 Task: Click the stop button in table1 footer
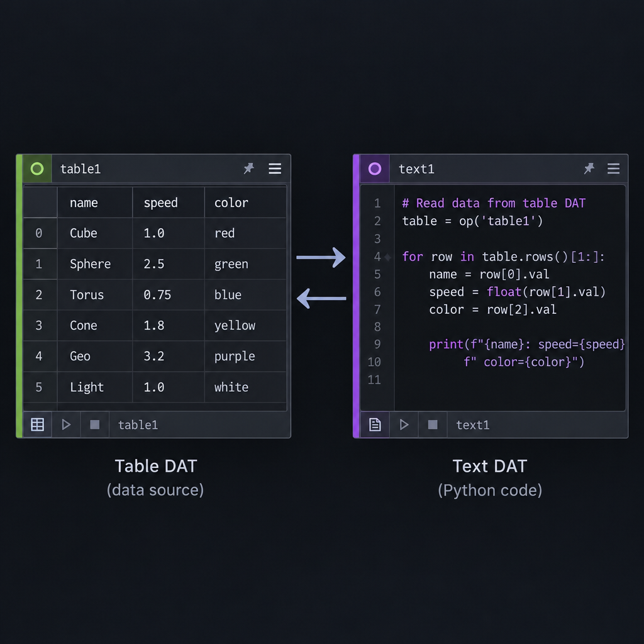click(x=95, y=425)
